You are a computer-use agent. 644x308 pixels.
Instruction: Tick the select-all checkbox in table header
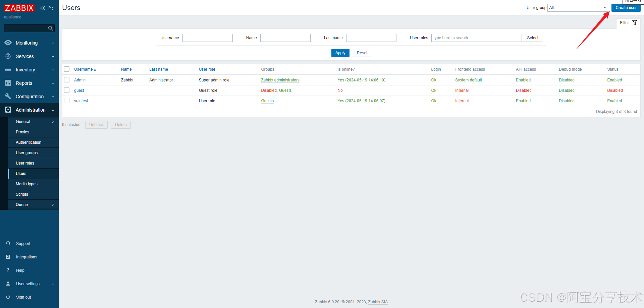point(67,69)
